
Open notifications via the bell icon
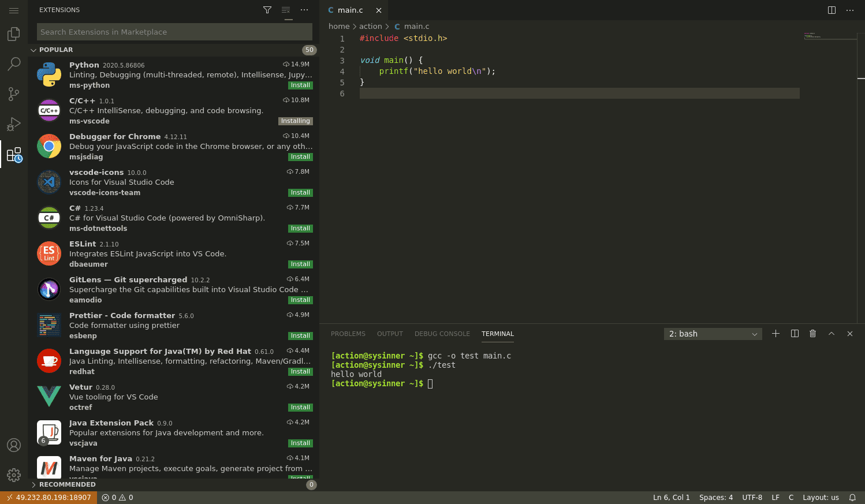click(x=853, y=497)
